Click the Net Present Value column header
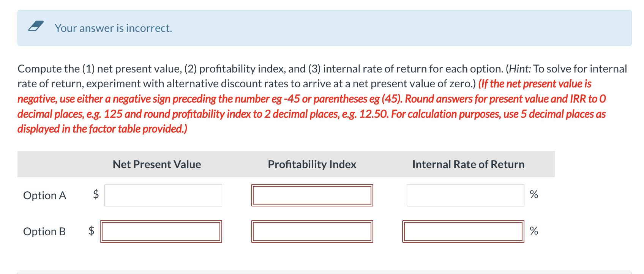This screenshot has height=274, width=644. point(156,164)
